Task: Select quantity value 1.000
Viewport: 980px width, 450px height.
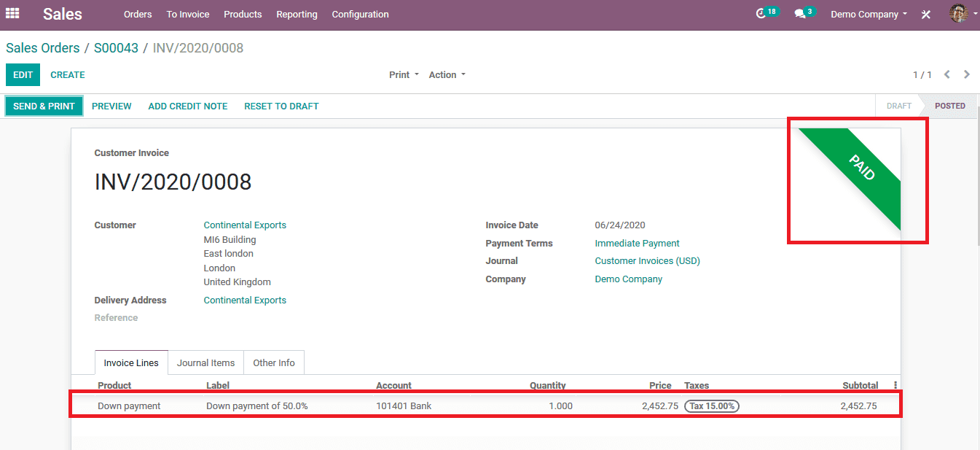Action: [x=560, y=406]
